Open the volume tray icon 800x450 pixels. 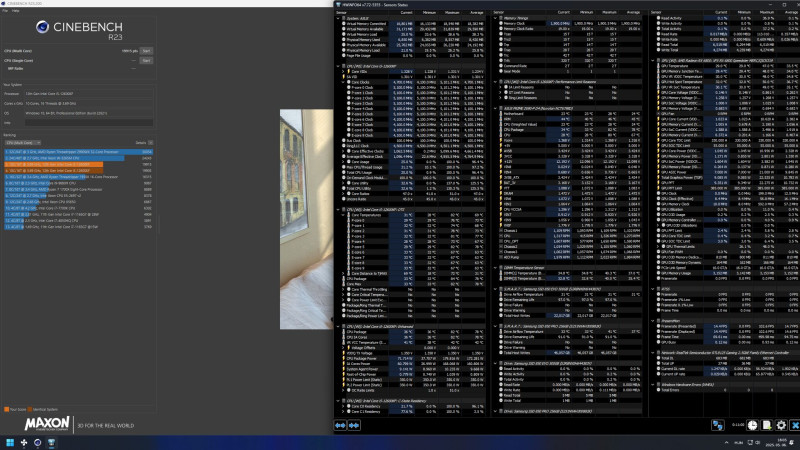(x=758, y=442)
